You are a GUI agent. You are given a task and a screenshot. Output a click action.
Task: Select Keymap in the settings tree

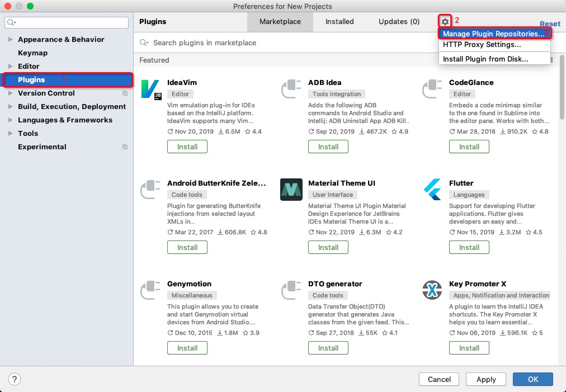pos(33,53)
